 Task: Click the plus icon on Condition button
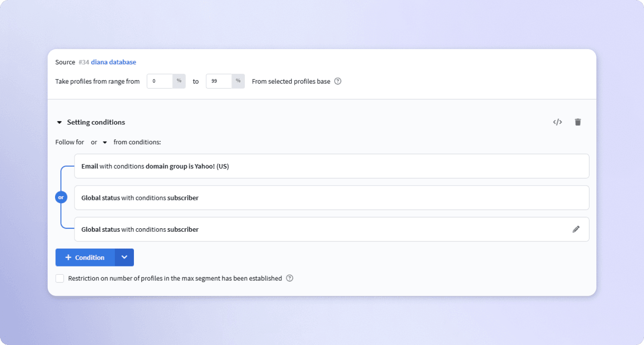[68, 257]
